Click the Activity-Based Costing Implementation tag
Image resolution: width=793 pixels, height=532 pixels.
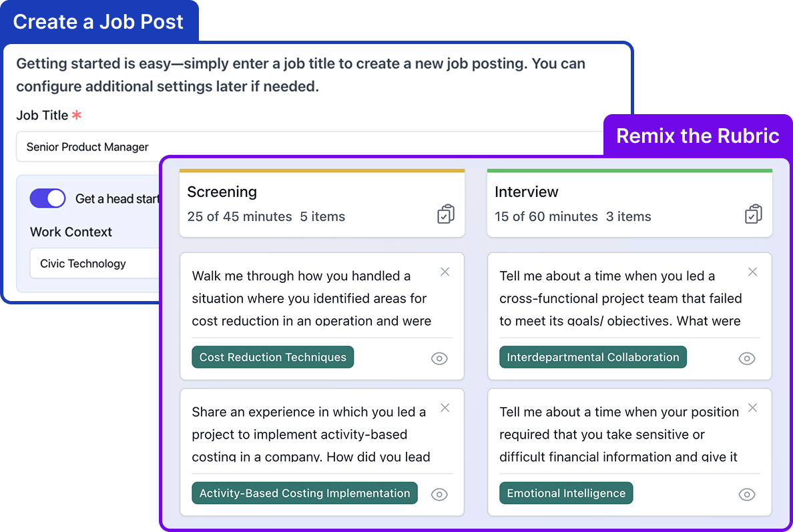pos(304,493)
